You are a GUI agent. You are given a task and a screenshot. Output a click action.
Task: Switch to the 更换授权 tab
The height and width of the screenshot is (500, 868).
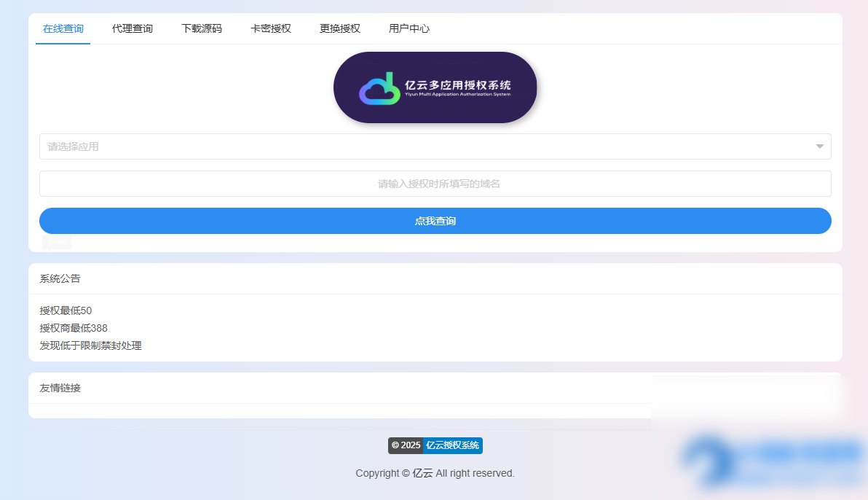coord(339,29)
